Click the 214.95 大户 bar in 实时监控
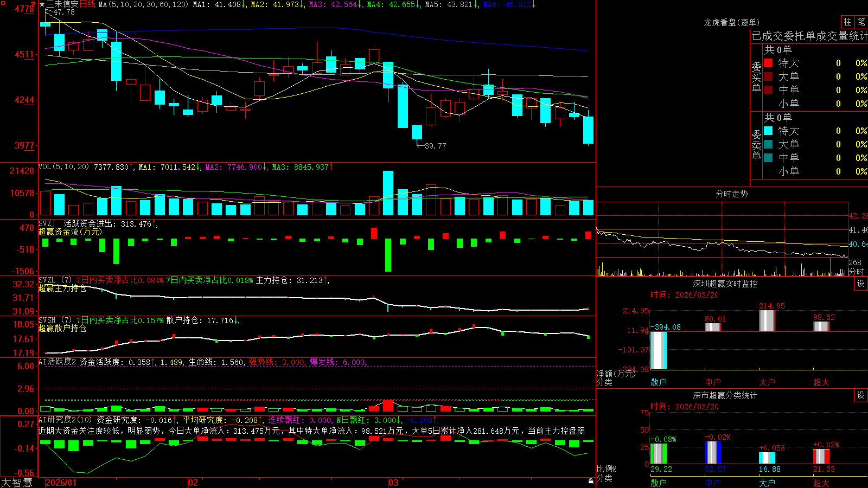The image size is (868, 488). [x=767, y=320]
